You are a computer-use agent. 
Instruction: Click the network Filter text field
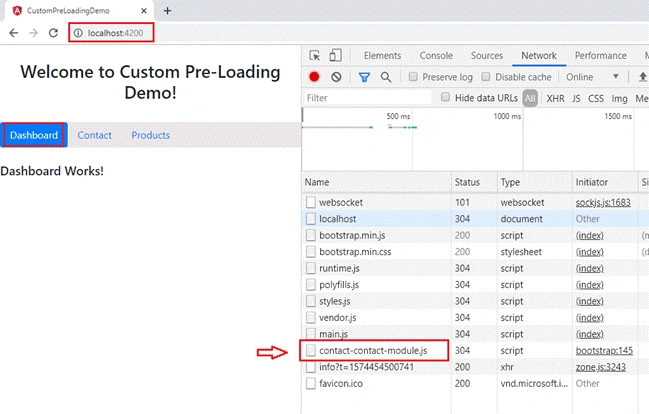pos(368,98)
